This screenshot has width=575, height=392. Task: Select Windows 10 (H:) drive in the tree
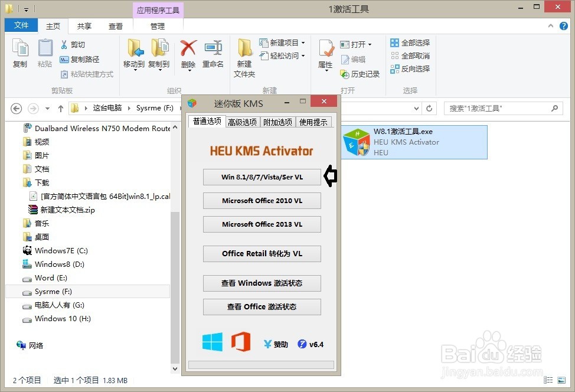point(63,319)
